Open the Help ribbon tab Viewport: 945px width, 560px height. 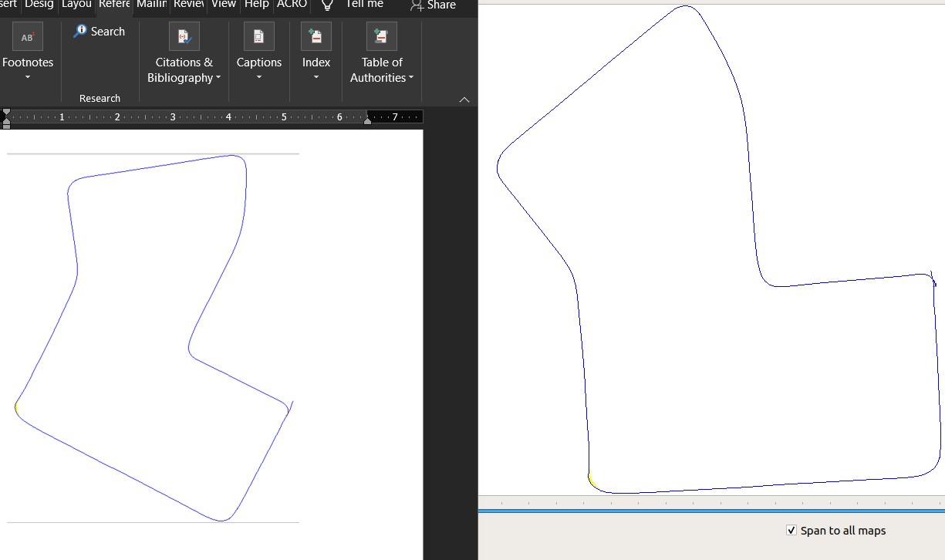(256, 5)
